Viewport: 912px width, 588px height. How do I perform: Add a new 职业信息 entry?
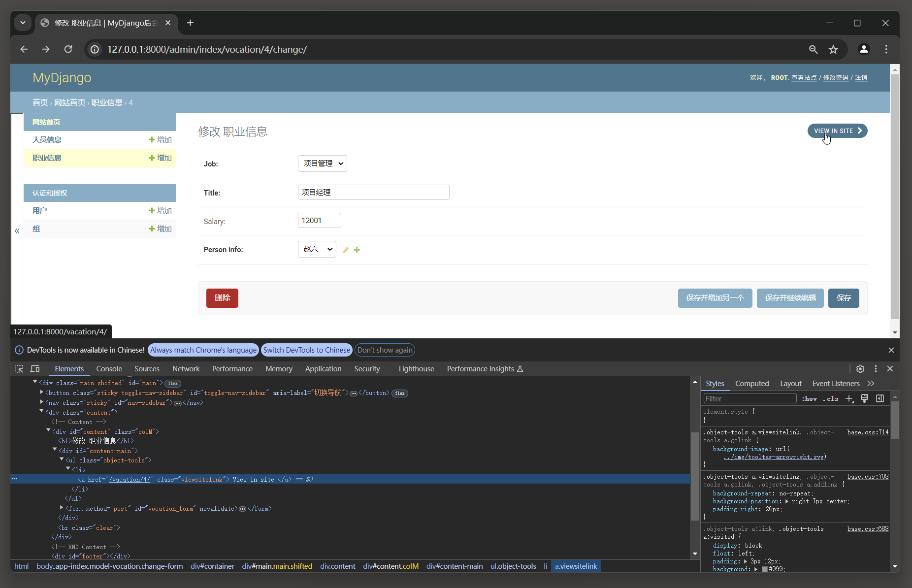(160, 158)
